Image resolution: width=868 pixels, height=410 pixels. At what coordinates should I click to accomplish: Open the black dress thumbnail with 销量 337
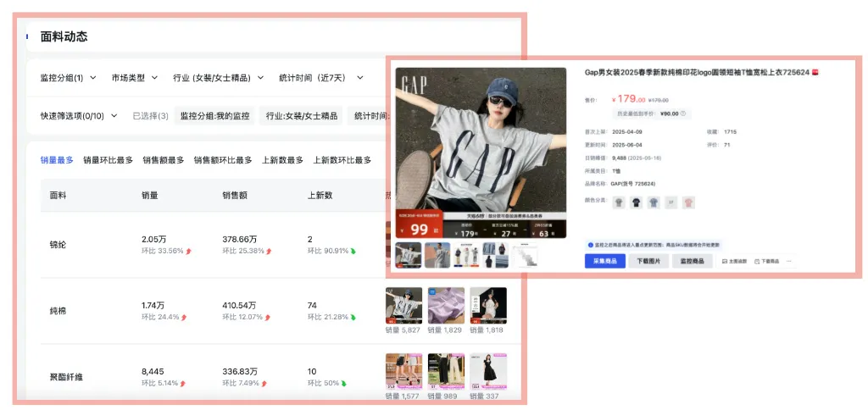click(488, 372)
